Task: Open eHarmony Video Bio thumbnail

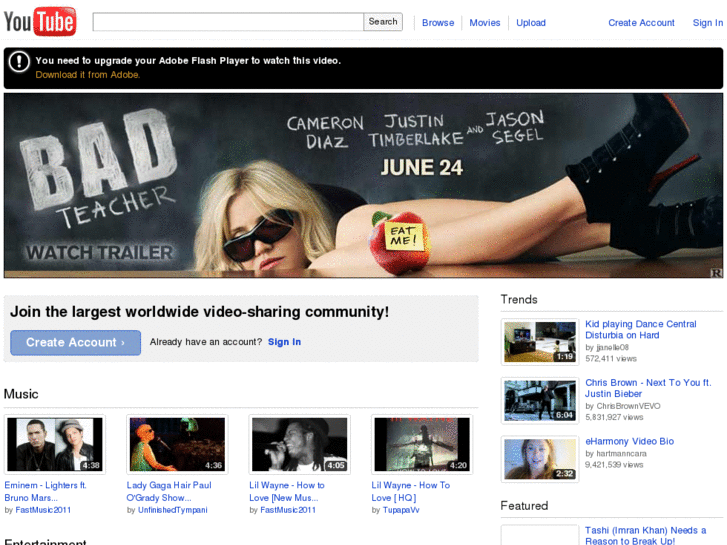Action: pos(540,459)
